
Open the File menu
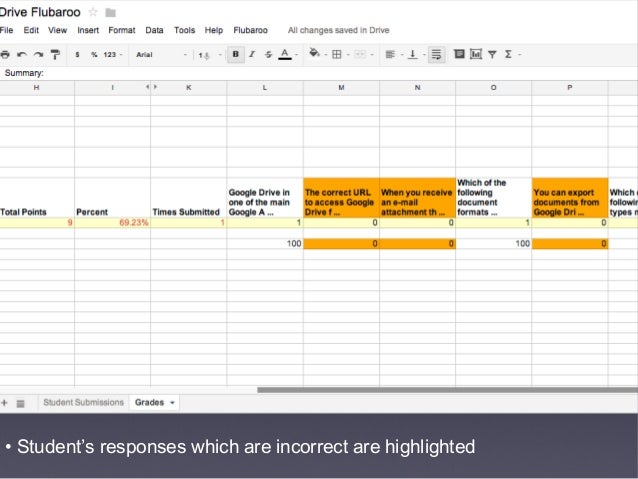[x=7, y=30]
